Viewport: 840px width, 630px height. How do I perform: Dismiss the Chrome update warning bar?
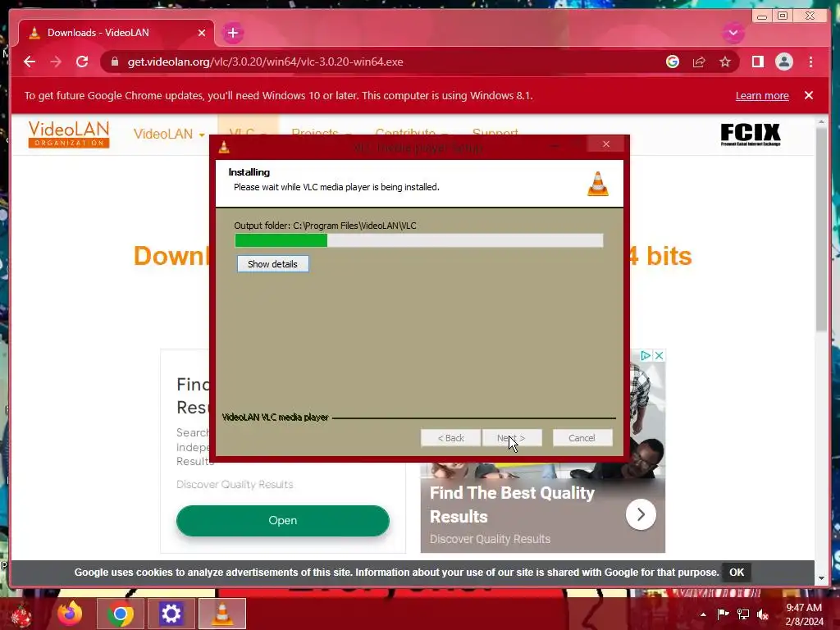(x=808, y=95)
